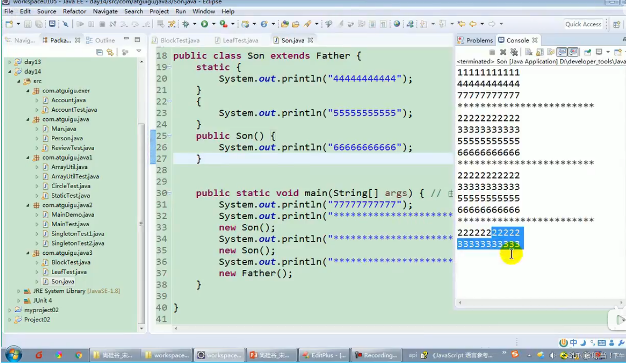This screenshot has width=626, height=364.
Task: Click the Run Last Tool coverage icon
Action: (x=223, y=24)
